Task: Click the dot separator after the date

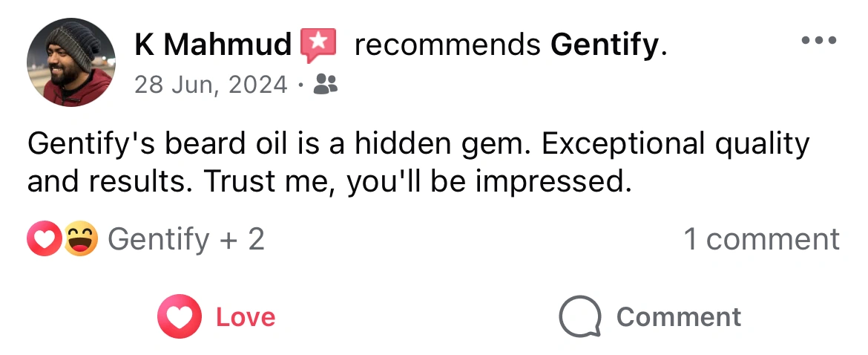Action: point(300,85)
